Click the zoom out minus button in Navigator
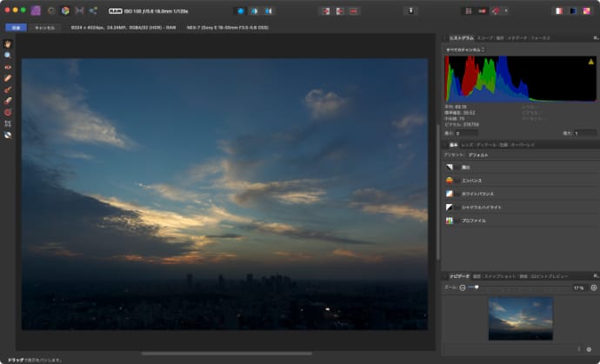 (x=463, y=288)
